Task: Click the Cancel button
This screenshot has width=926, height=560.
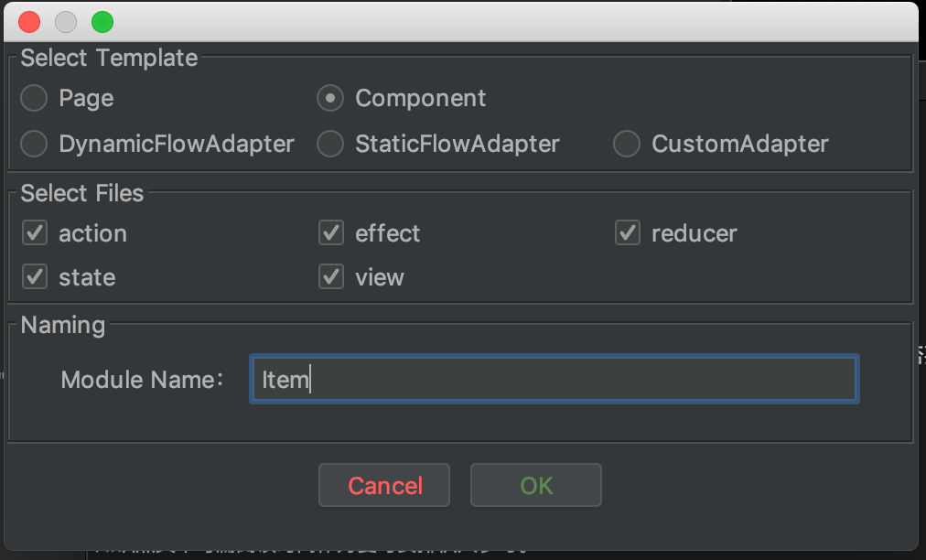Action: point(384,485)
